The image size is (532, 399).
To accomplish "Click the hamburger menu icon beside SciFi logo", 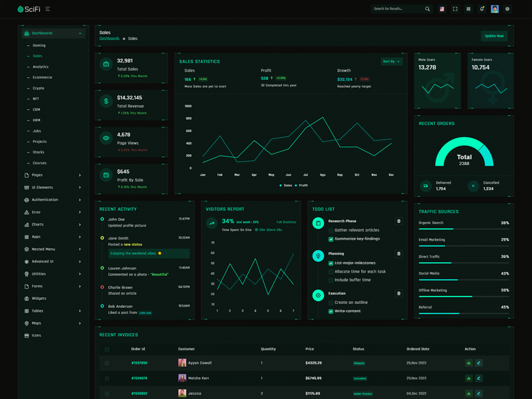I will tap(48, 9).
